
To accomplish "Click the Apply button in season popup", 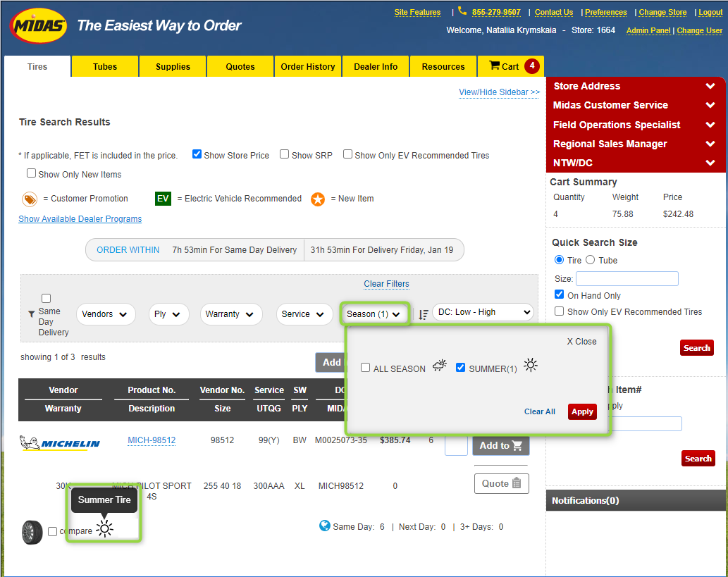I will 582,411.
